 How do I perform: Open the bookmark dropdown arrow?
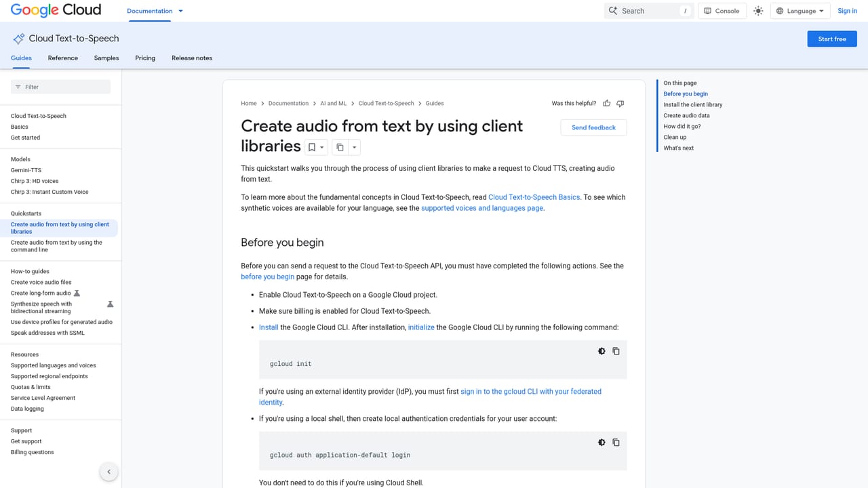click(x=322, y=147)
